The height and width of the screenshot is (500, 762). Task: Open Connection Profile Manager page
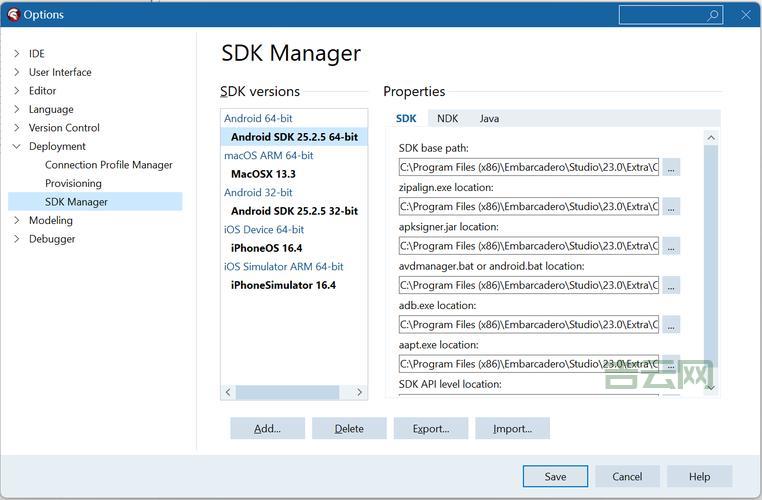click(x=108, y=165)
